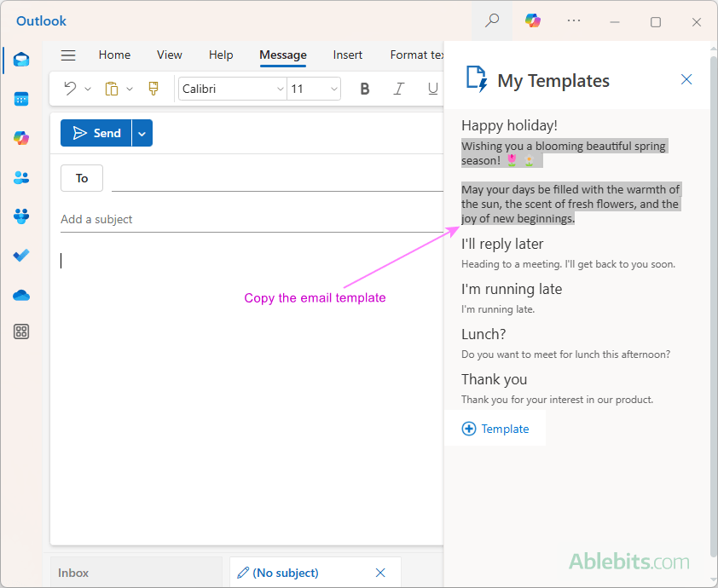Image resolution: width=718 pixels, height=588 pixels.
Task: Select the Happy holiday! template title
Action: click(x=509, y=125)
